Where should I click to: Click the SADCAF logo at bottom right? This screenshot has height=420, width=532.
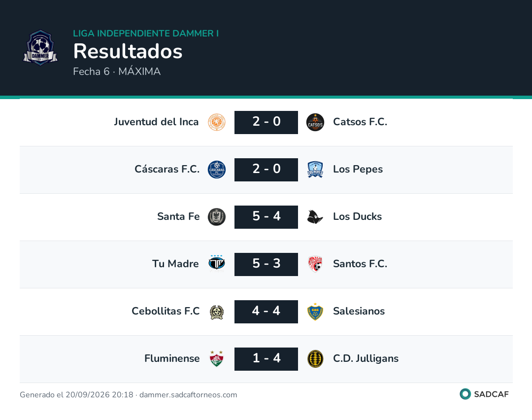click(x=484, y=394)
